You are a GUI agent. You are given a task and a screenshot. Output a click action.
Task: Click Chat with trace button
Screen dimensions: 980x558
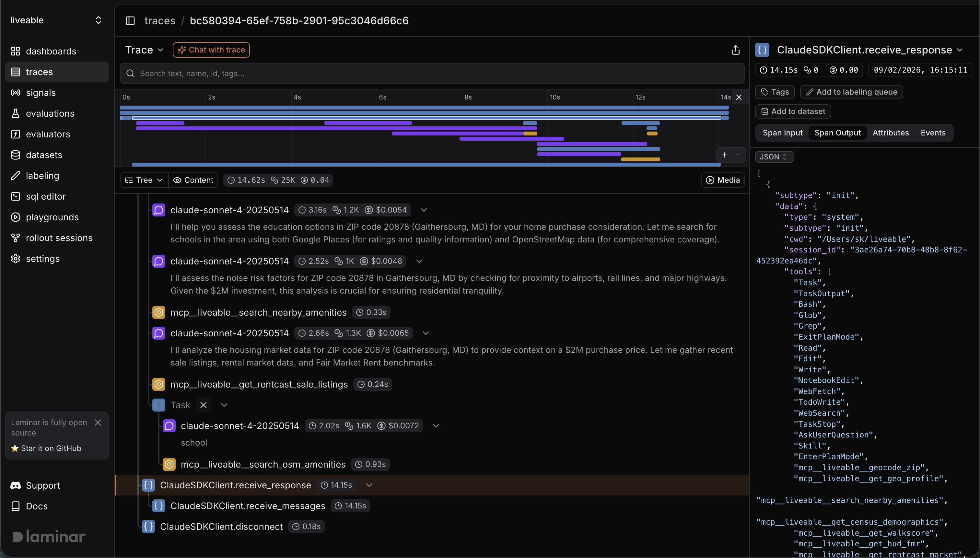coord(211,50)
